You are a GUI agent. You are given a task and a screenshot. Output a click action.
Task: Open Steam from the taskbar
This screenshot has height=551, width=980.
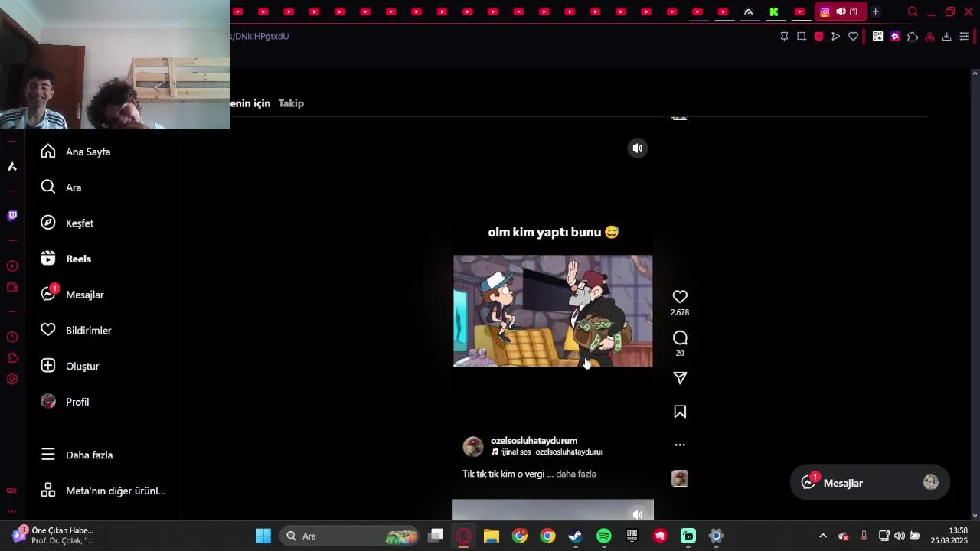click(576, 536)
